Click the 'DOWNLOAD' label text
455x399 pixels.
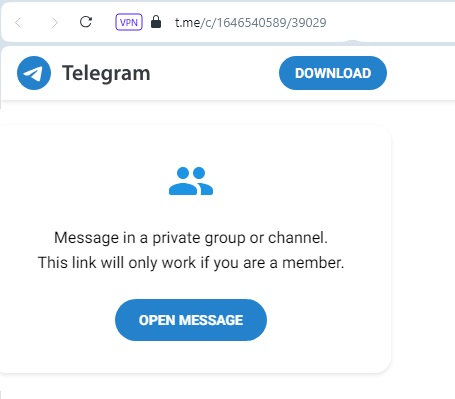(333, 73)
